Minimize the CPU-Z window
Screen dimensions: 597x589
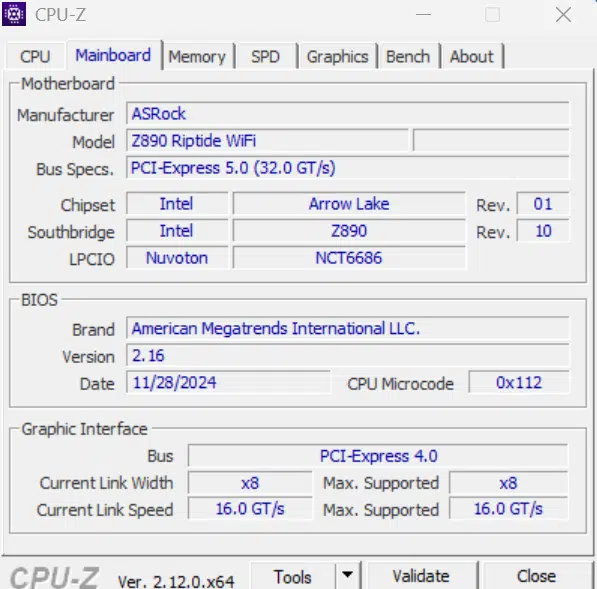423,15
